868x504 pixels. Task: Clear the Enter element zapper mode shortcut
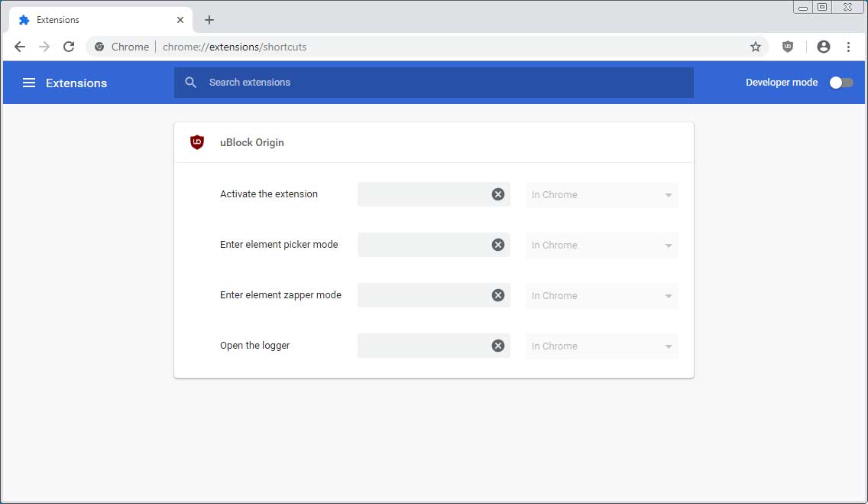[498, 295]
